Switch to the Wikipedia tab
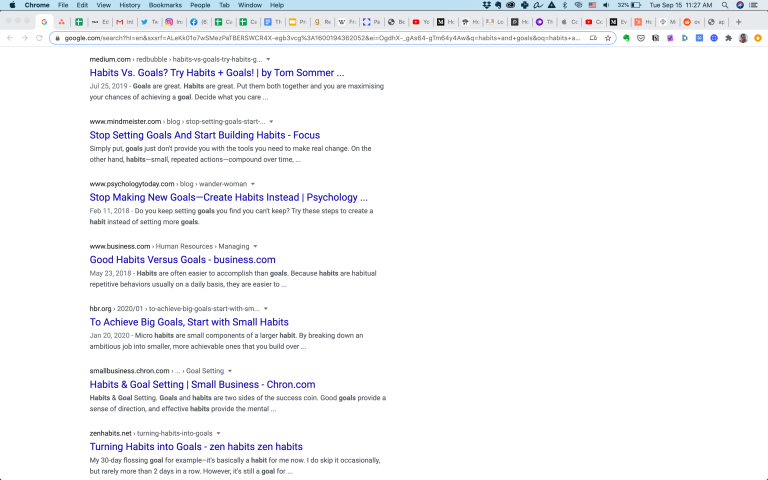 coord(346,22)
